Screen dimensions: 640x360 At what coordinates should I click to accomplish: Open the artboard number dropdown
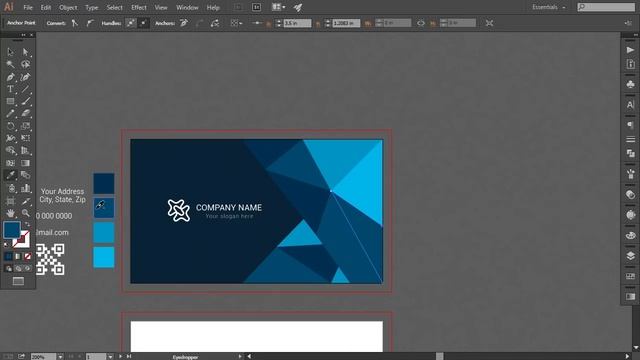pos(110,357)
